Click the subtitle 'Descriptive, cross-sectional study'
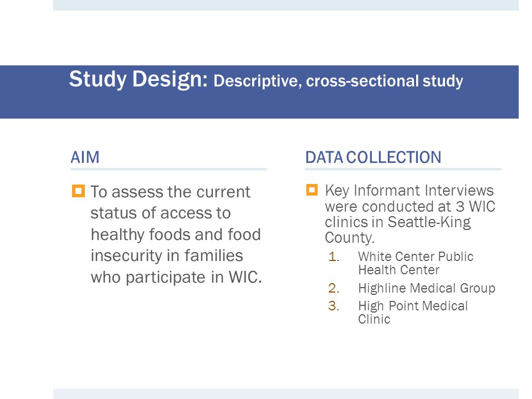532x399 pixels. click(x=338, y=81)
